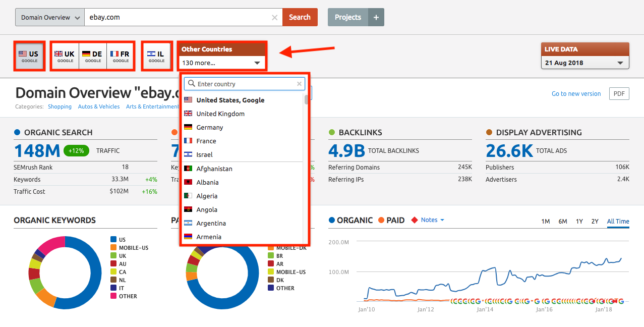The width and height of the screenshot is (644, 327).
Task: Toggle the PAID series in chart legend
Action: 391,220
